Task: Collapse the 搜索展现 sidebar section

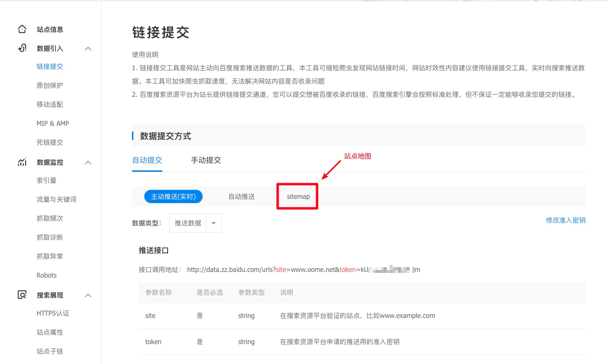Action: 88,295
